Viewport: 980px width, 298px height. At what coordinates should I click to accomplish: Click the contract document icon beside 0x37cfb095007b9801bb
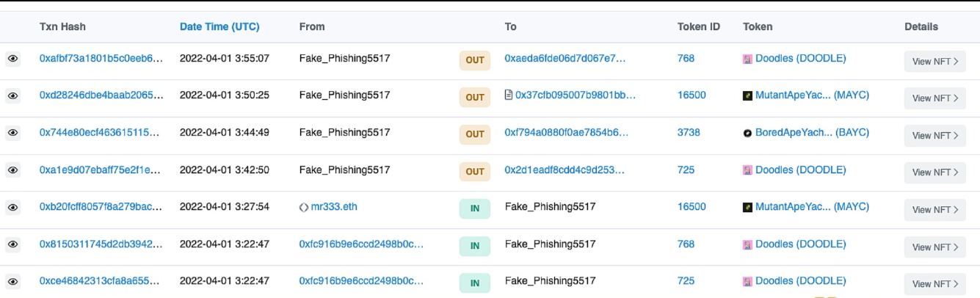[x=509, y=95]
